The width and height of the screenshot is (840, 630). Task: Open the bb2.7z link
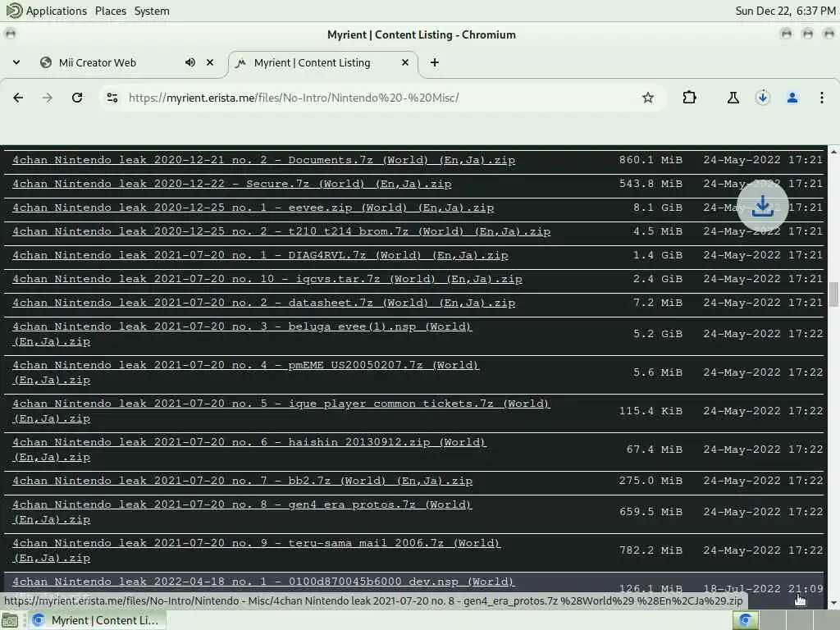pyautogui.click(x=242, y=481)
